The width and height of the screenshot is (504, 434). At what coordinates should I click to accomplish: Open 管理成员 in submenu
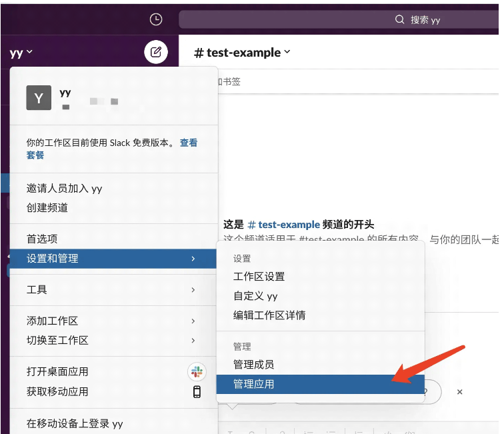coord(321,365)
